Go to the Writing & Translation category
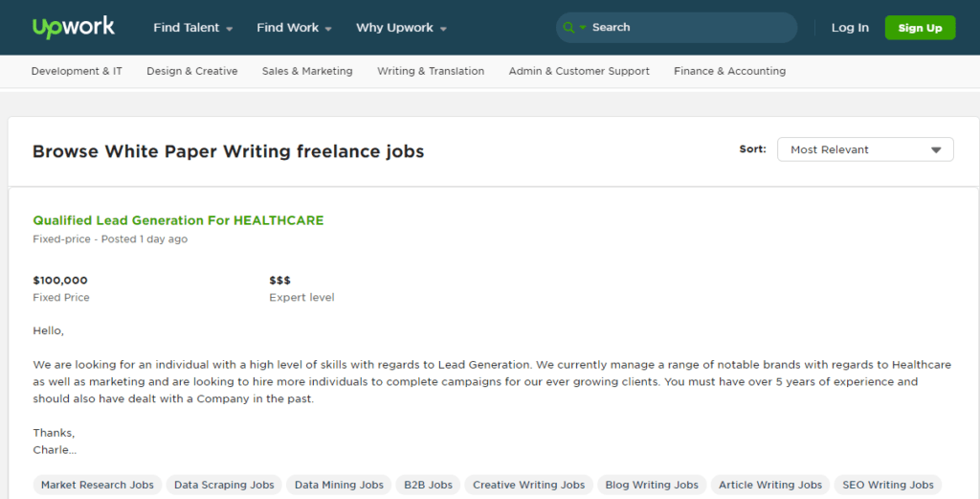Viewport: 980px width, 499px height. click(x=431, y=71)
